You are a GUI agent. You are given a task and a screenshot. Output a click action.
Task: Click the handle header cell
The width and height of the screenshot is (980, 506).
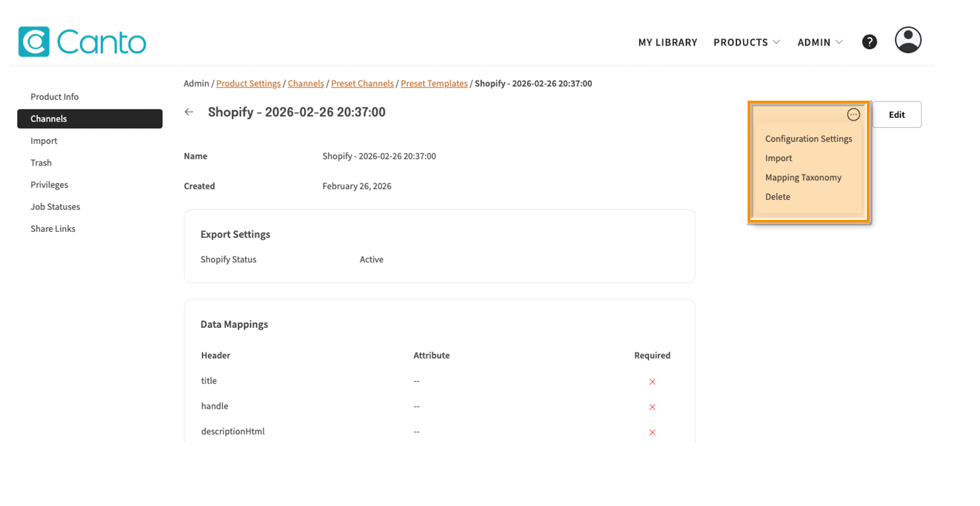pyautogui.click(x=215, y=406)
